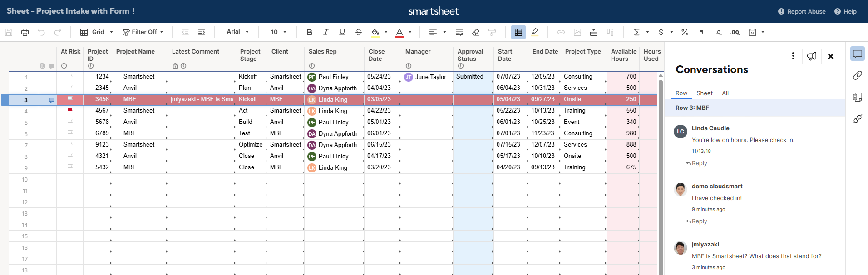This screenshot has height=275, width=868.
Task: Open the currency format dropdown
Action: pyautogui.click(x=666, y=32)
